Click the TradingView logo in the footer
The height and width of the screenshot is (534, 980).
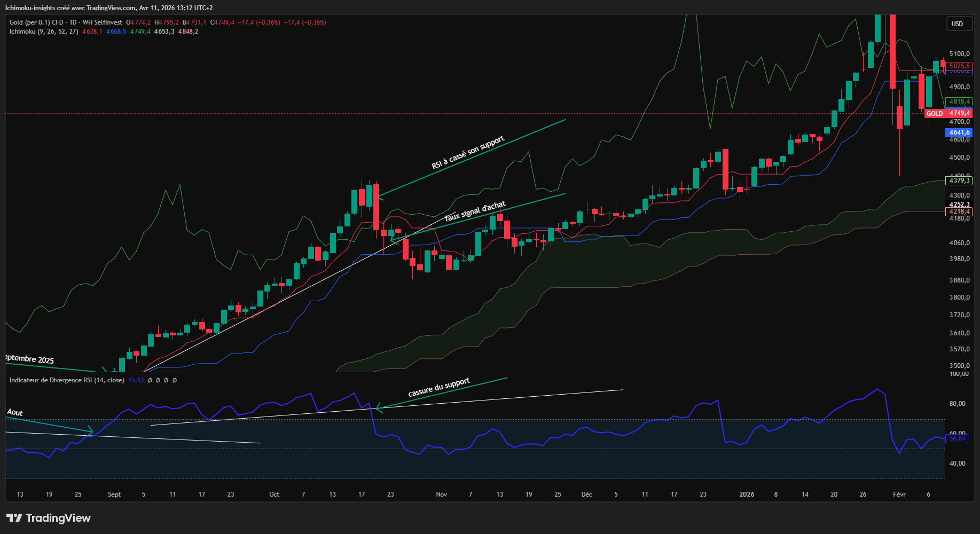[49, 518]
